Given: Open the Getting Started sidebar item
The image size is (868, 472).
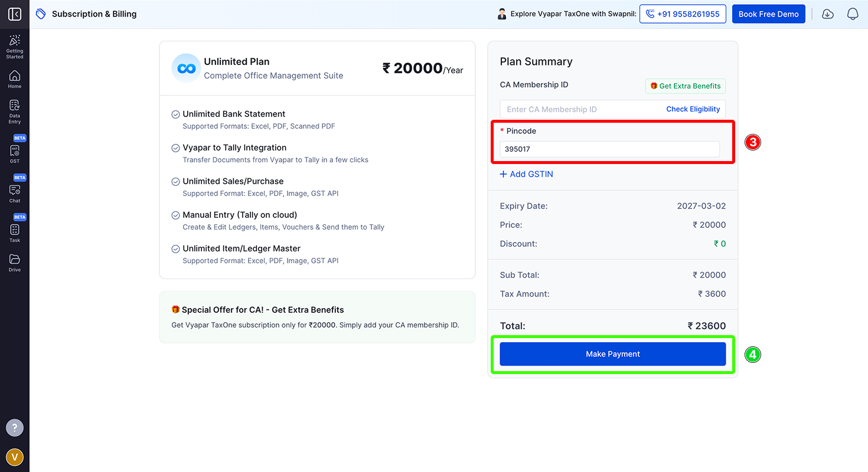Looking at the screenshot, I should pos(15,47).
